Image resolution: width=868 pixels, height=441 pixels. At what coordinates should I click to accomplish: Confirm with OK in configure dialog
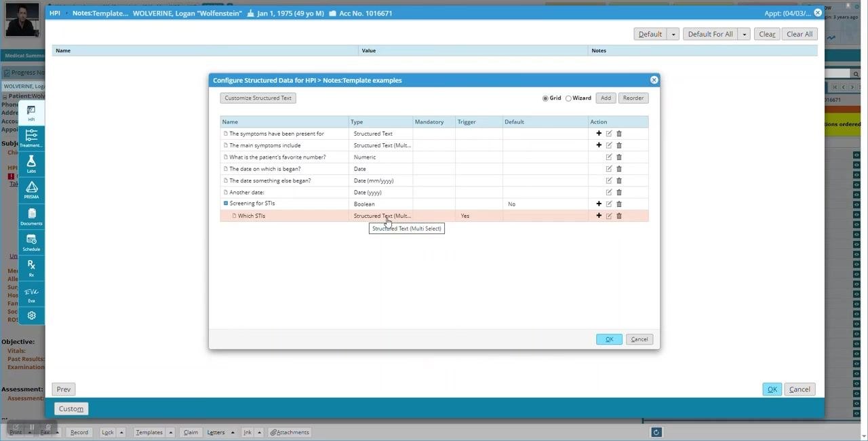609,339
